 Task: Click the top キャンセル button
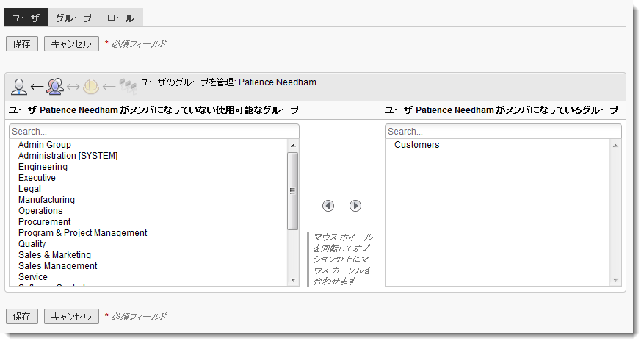click(x=71, y=44)
